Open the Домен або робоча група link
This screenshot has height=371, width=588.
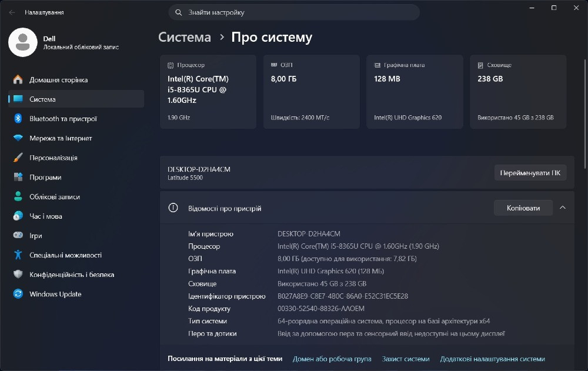click(332, 359)
